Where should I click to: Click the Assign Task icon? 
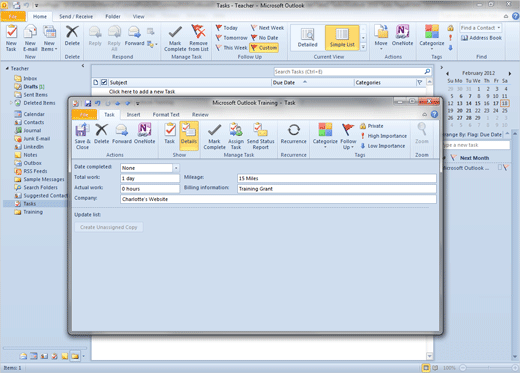pos(236,136)
